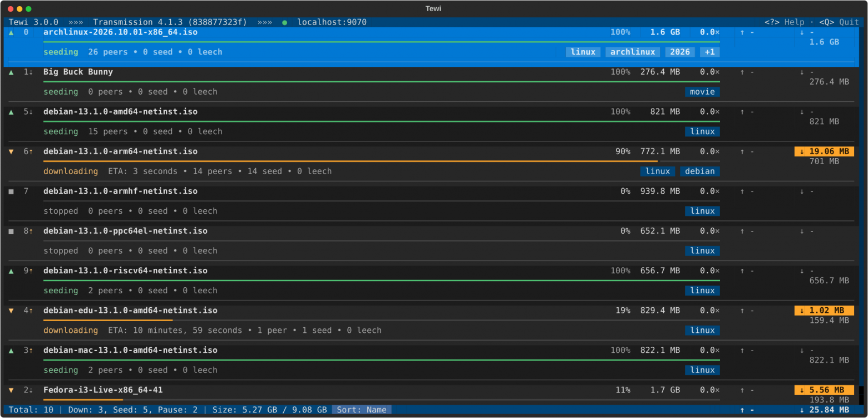Click the 1.02 MB download speed badge
868x418 pixels.
[824, 311]
